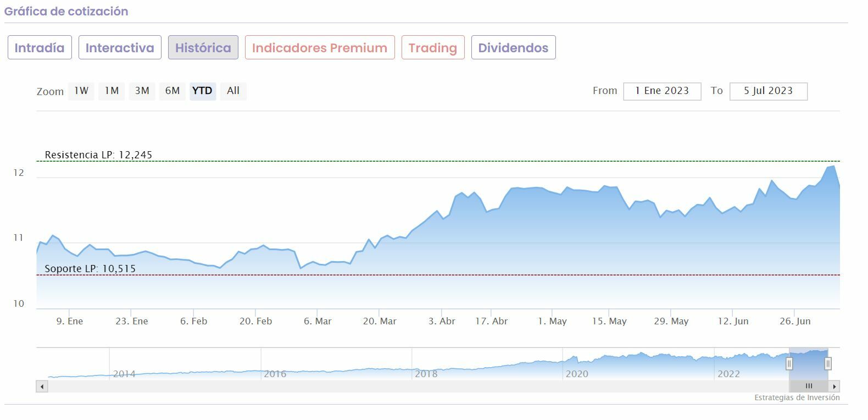Click the navigator scrollbar right arrow

(x=834, y=386)
